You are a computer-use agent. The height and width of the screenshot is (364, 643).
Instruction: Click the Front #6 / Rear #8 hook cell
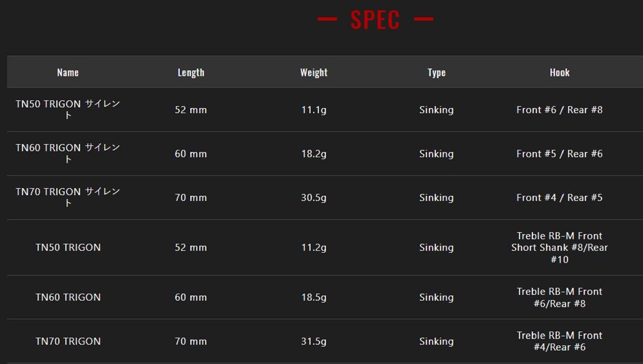[x=559, y=110]
